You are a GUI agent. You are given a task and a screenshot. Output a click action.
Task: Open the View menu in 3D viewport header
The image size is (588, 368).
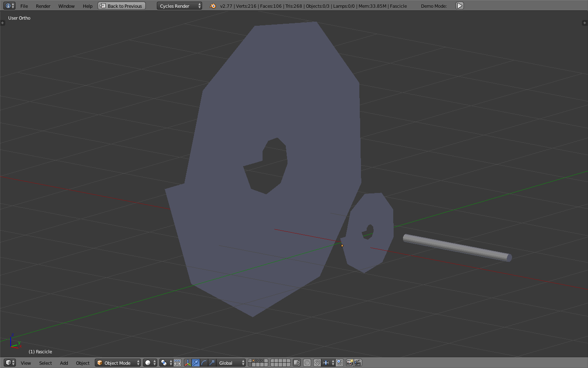tap(26, 363)
